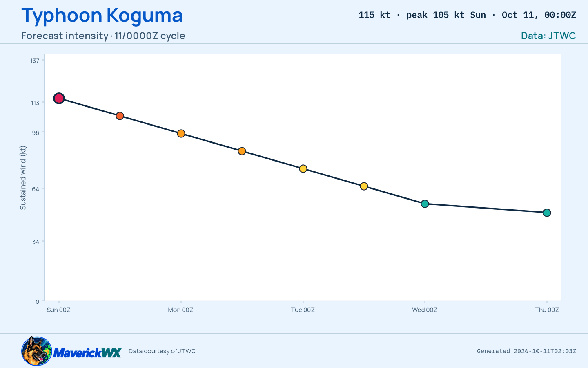The image size is (588, 368).
Task: Click the Thu 00Z teal data point
Action: click(547, 213)
